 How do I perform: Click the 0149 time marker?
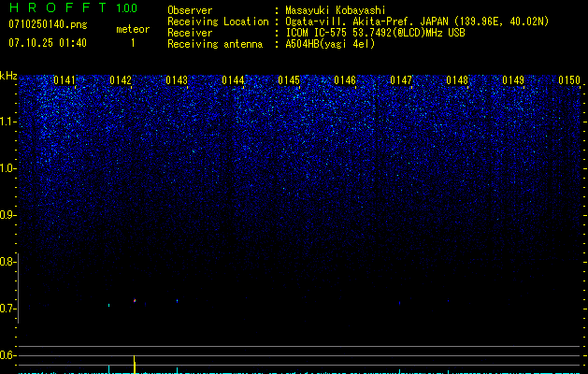pyautogui.click(x=513, y=80)
